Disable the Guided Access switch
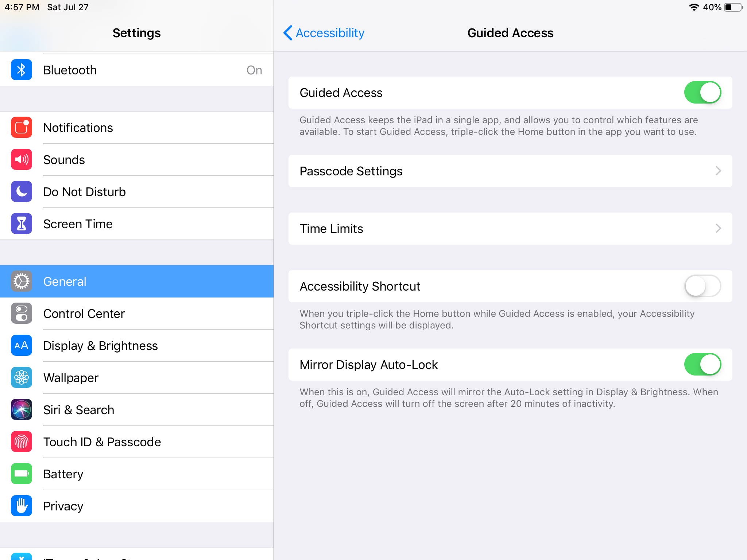The image size is (747, 560). coord(702,93)
